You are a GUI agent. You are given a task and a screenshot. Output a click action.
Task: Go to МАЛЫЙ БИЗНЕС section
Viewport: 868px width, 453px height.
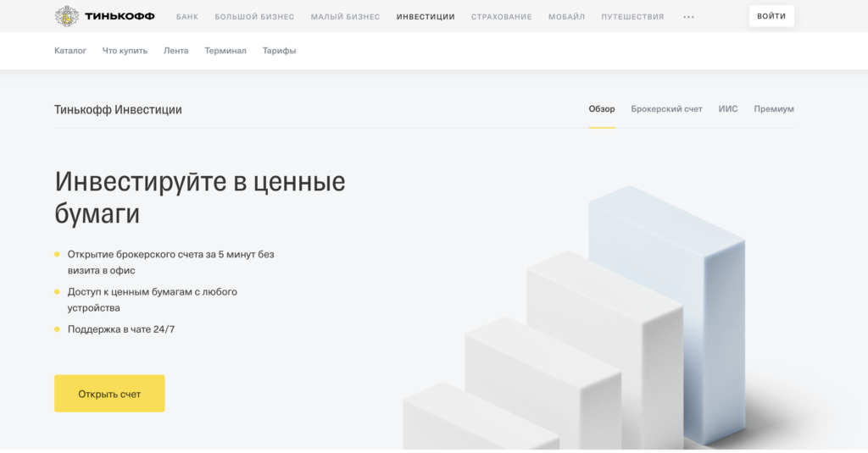[345, 17]
